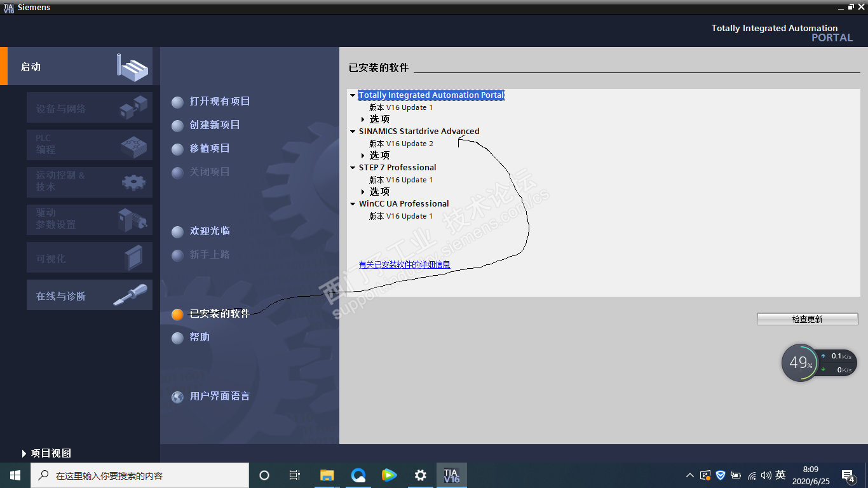Viewport: 868px width, 488px height.
Task: Collapse the SINAMICS Startdrive Advanced node
Action: click(x=353, y=132)
